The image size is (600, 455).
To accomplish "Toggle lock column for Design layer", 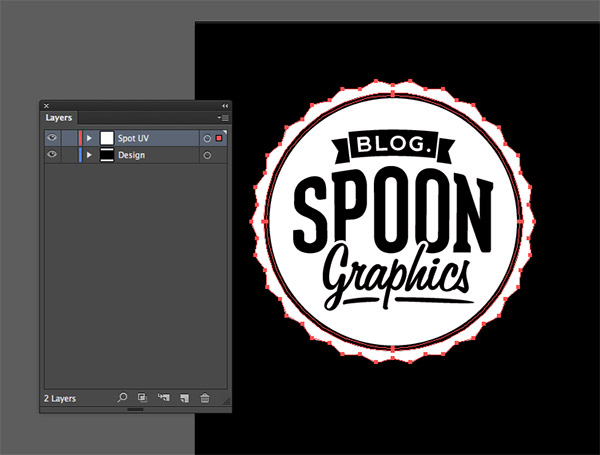I will [x=69, y=155].
